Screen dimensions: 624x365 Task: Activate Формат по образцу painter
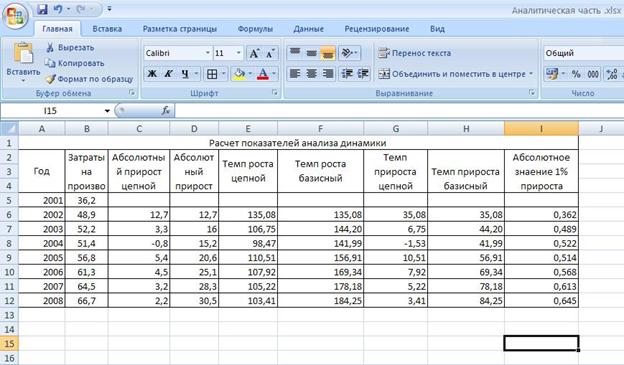pyautogui.click(x=89, y=79)
